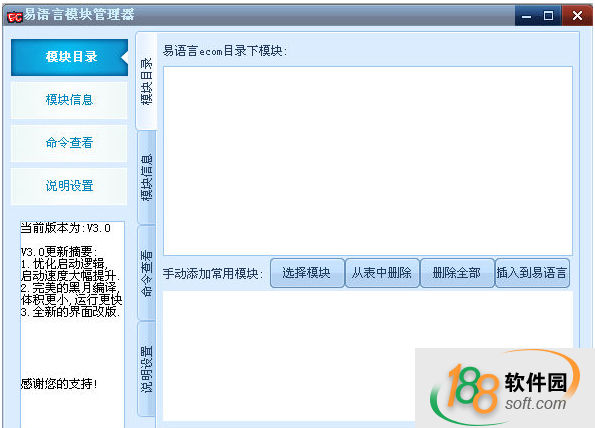Maximize the 易语言模块管理器 window
The width and height of the screenshot is (595, 428).
click(549, 16)
